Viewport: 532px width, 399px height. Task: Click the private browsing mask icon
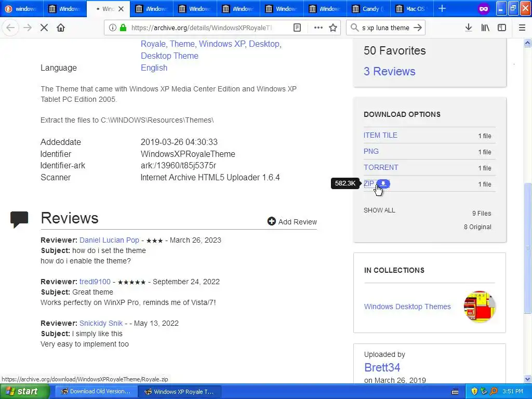point(484,9)
